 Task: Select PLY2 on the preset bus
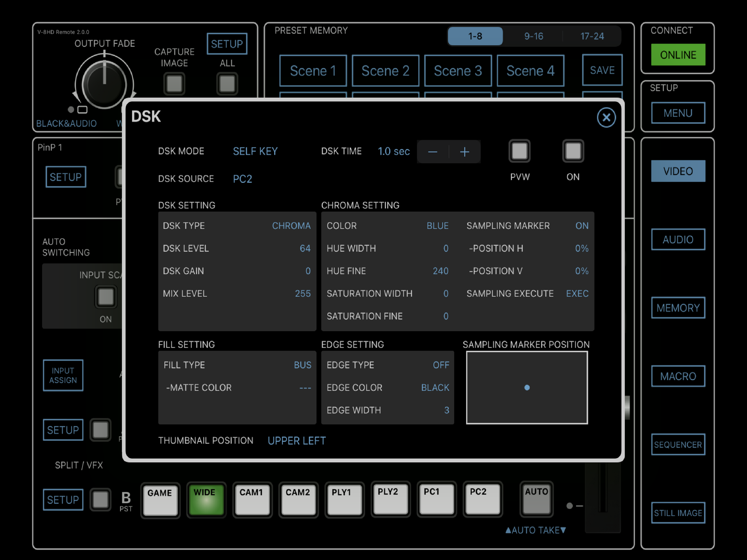pyautogui.click(x=390, y=499)
